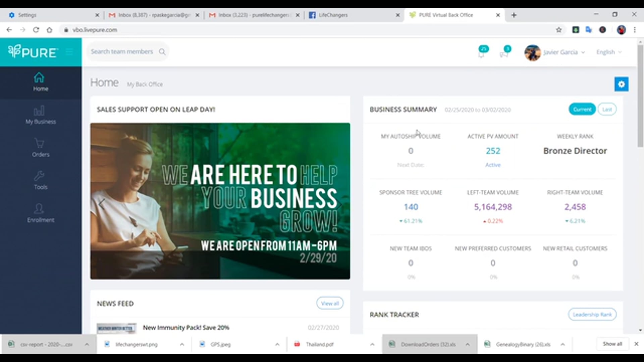Click the green browser extension icon
This screenshot has height=362, width=644.
click(576, 30)
